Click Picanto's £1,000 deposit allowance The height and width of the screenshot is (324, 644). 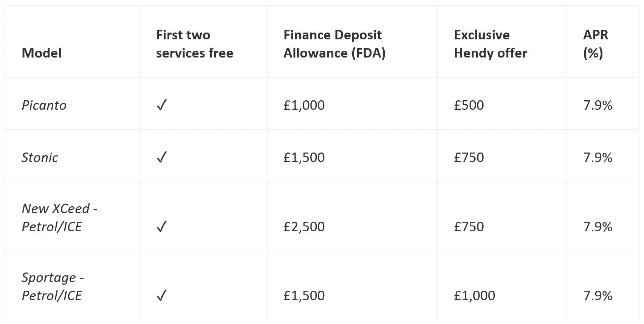(304, 105)
